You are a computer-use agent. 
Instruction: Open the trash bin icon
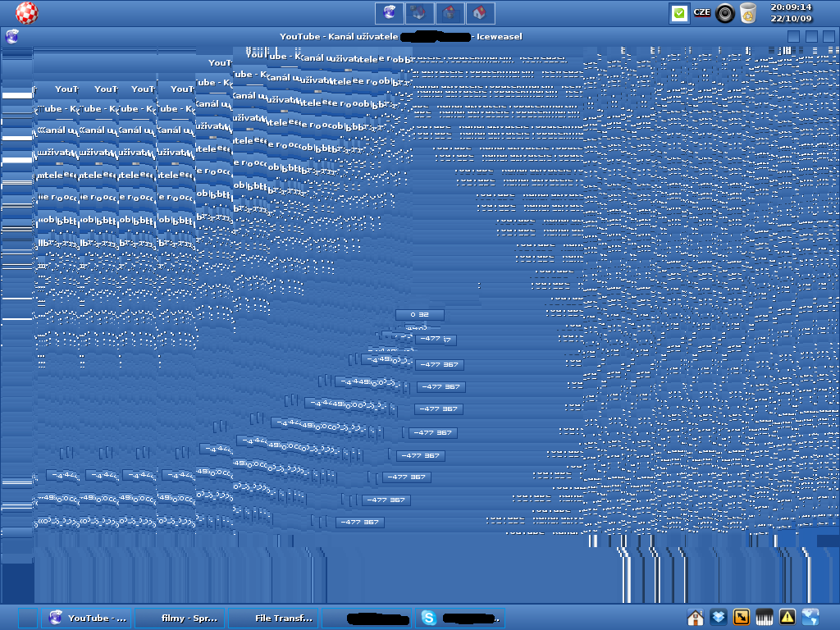pyautogui.click(x=748, y=13)
